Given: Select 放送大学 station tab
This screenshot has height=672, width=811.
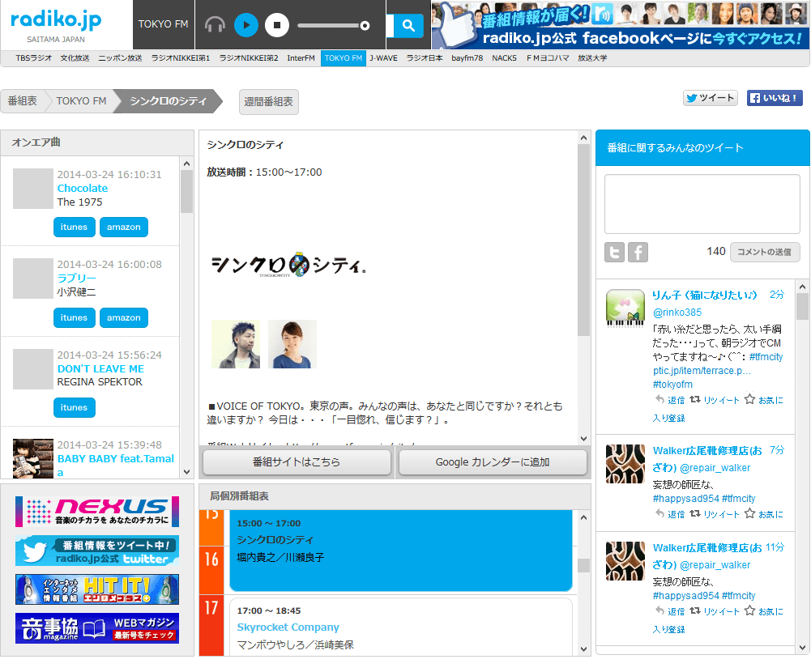Looking at the screenshot, I should (592, 58).
